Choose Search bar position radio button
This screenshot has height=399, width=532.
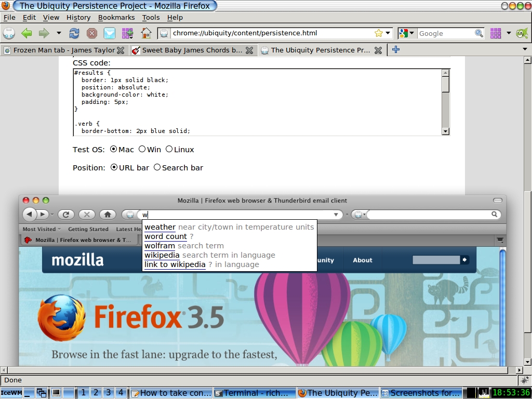[157, 167]
